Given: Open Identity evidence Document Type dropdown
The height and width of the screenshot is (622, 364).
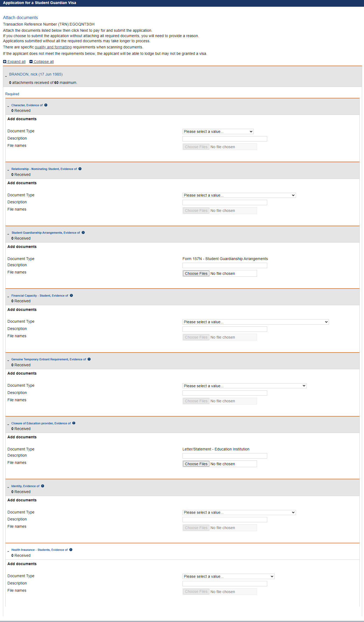Looking at the screenshot, I should point(239,513).
